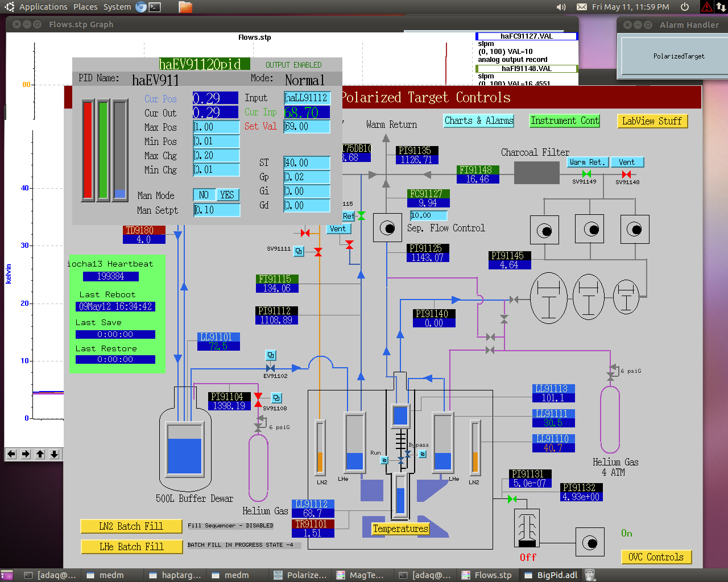Screen dimensions: 728x582
Task: Open the Charts & Alarms menu
Action: pyautogui.click(x=479, y=120)
